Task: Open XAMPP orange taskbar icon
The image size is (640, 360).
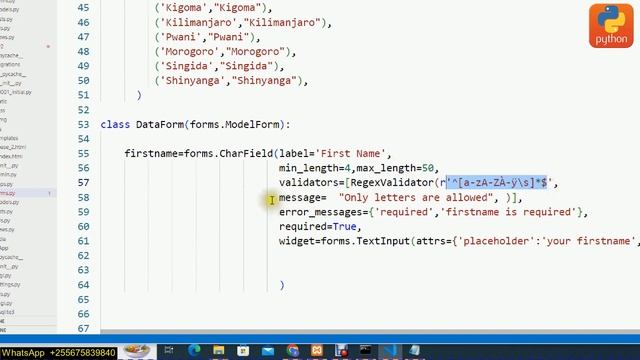Action: point(317,350)
